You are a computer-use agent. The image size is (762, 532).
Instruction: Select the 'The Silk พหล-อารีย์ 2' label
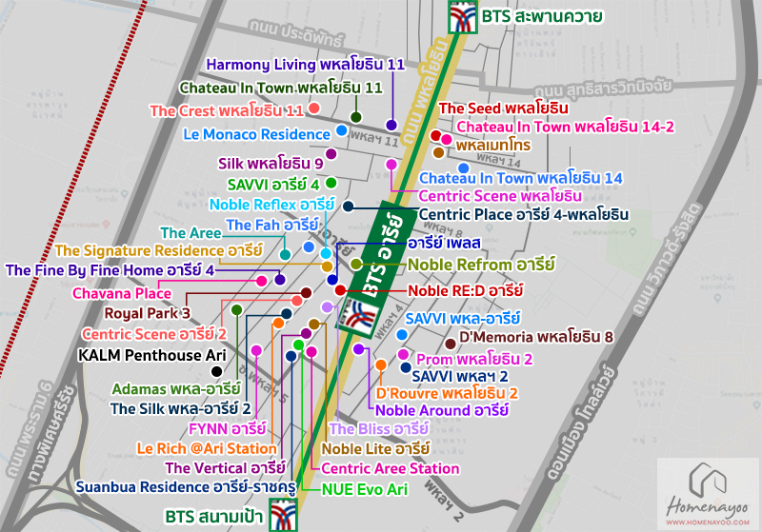click(180, 409)
